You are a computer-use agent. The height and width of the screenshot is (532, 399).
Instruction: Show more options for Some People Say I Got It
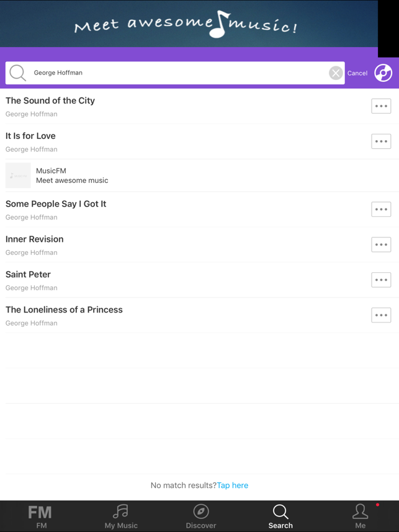coord(381,210)
